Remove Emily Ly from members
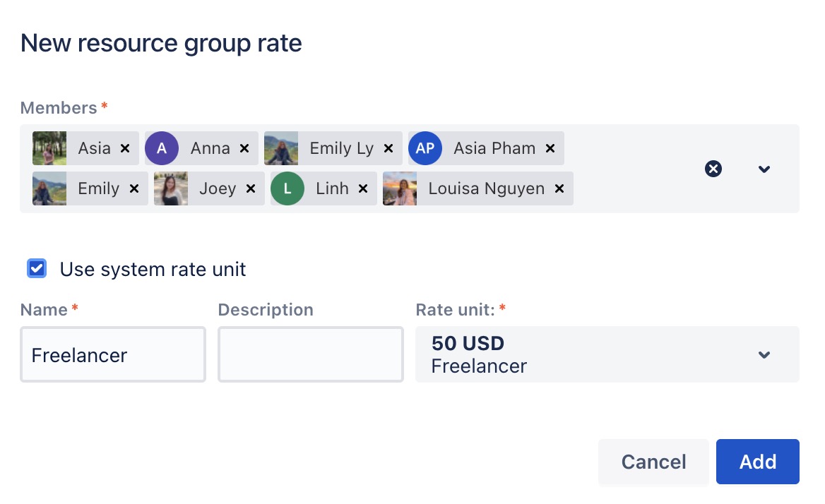 (x=388, y=148)
